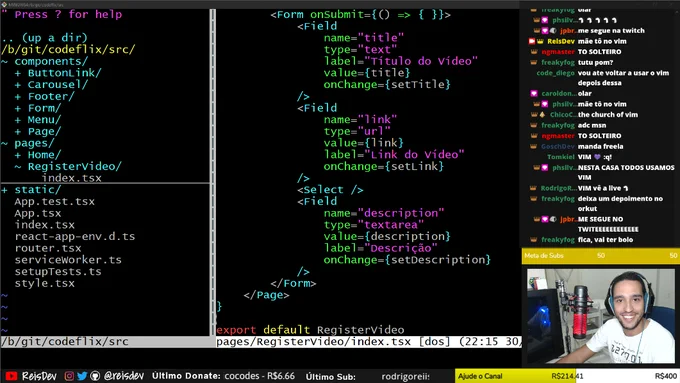
Task: Click the name="title" attribute line
Action: pyautogui.click(x=364, y=38)
